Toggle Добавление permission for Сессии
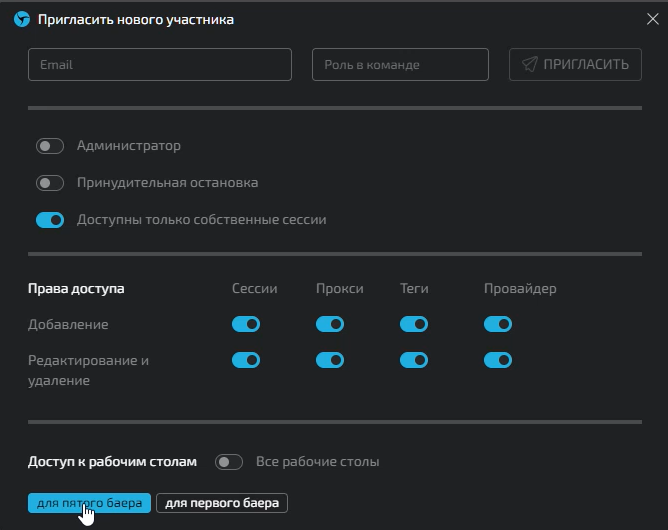This screenshot has height=530, width=668. pos(246,324)
